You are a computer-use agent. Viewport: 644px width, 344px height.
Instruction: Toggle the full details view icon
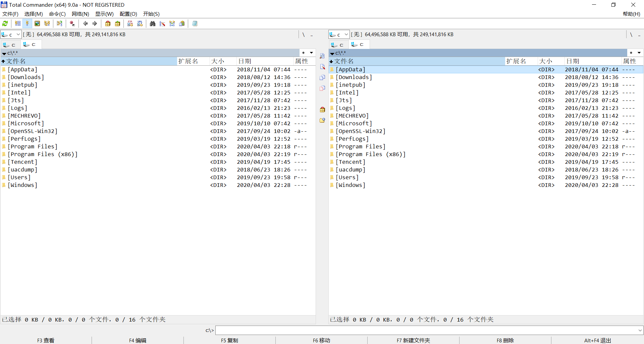[28, 23]
